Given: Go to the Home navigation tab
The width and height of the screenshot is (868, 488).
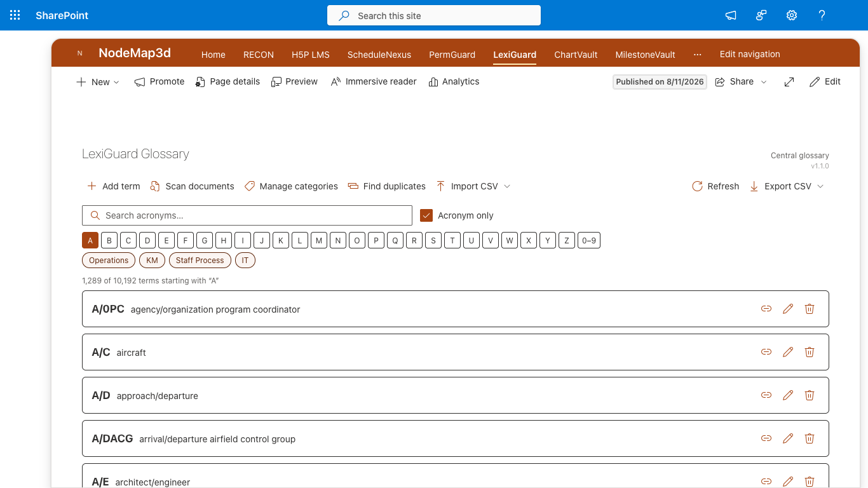Looking at the screenshot, I should click(x=214, y=55).
